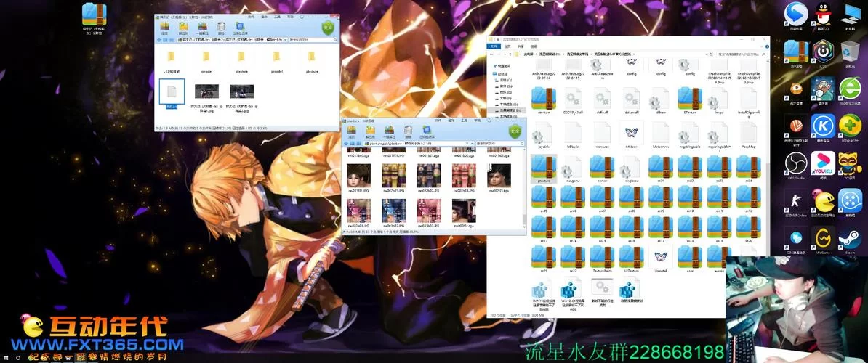Select Quick Access in Explorer navigation pane
The width and height of the screenshot is (868, 363).
[503, 65]
